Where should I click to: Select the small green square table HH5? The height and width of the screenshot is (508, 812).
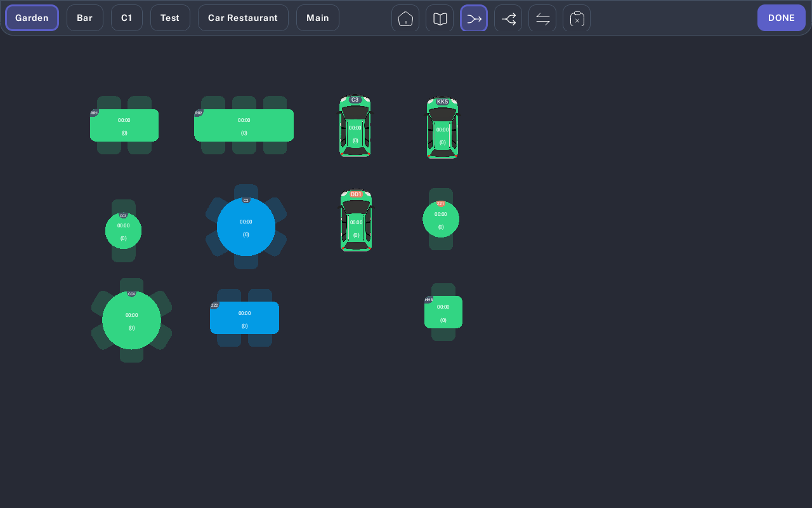coord(443,312)
